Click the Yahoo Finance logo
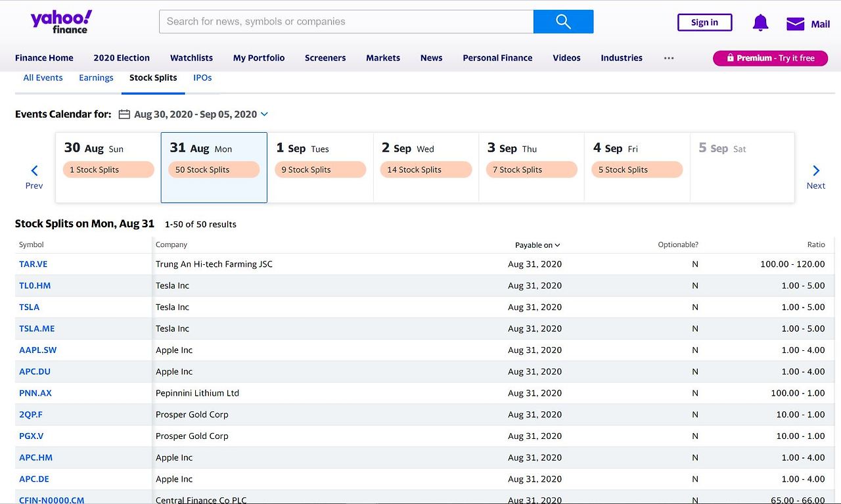 61,22
